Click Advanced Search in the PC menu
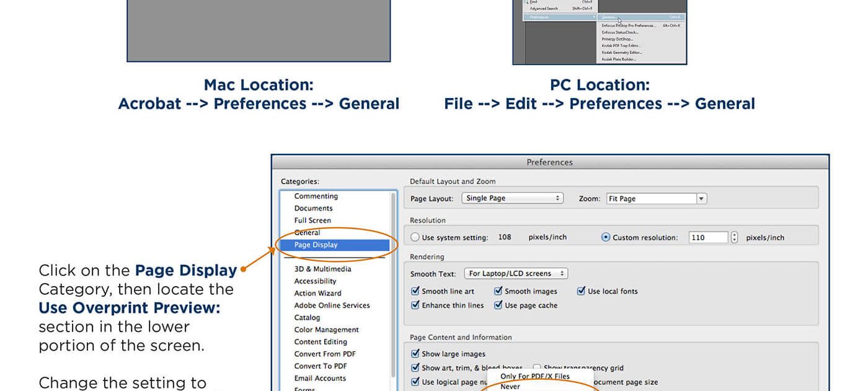The image size is (868, 391). point(560,9)
